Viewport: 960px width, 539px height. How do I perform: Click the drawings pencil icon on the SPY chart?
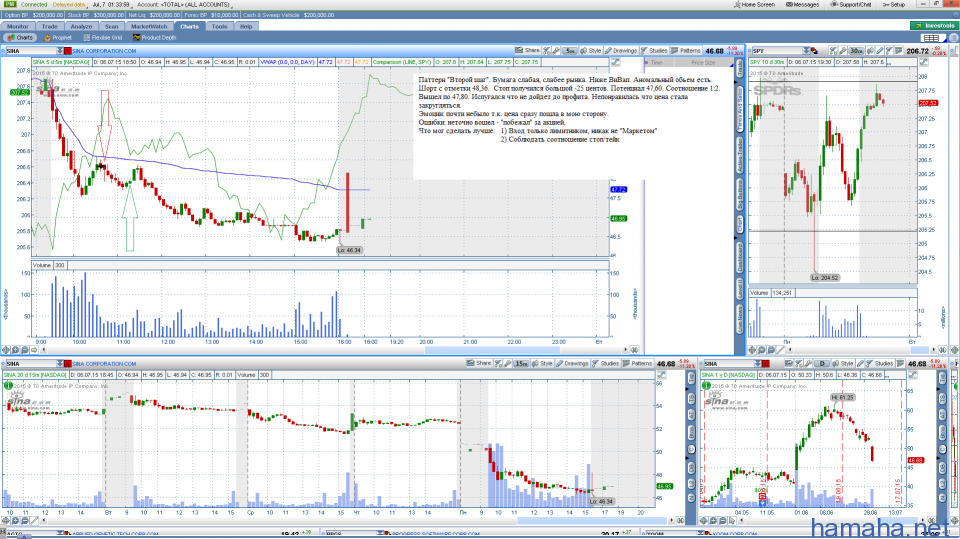coord(880,51)
